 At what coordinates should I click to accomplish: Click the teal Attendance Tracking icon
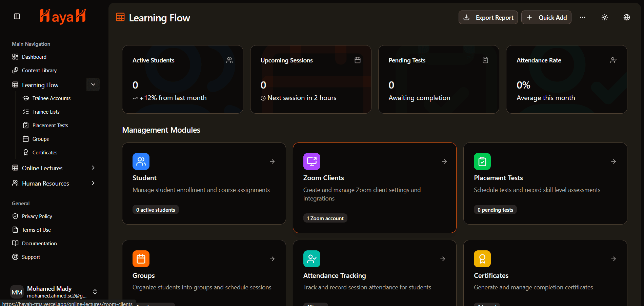coord(312,259)
